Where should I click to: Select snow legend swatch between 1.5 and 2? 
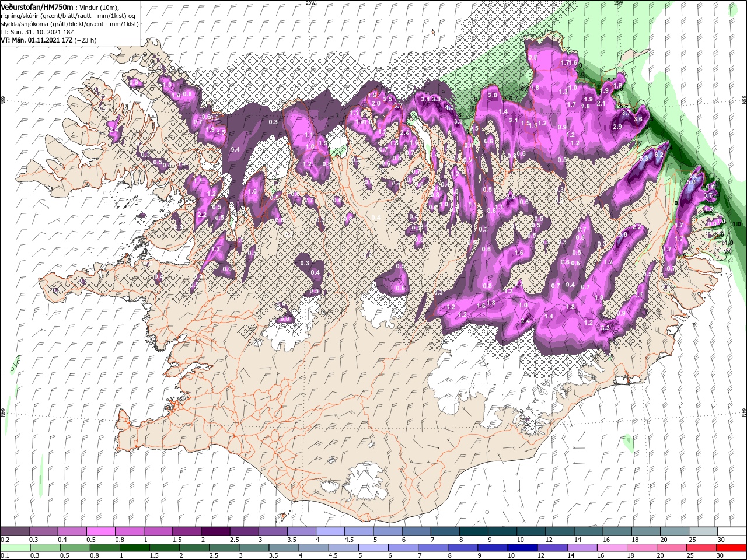coord(187,531)
